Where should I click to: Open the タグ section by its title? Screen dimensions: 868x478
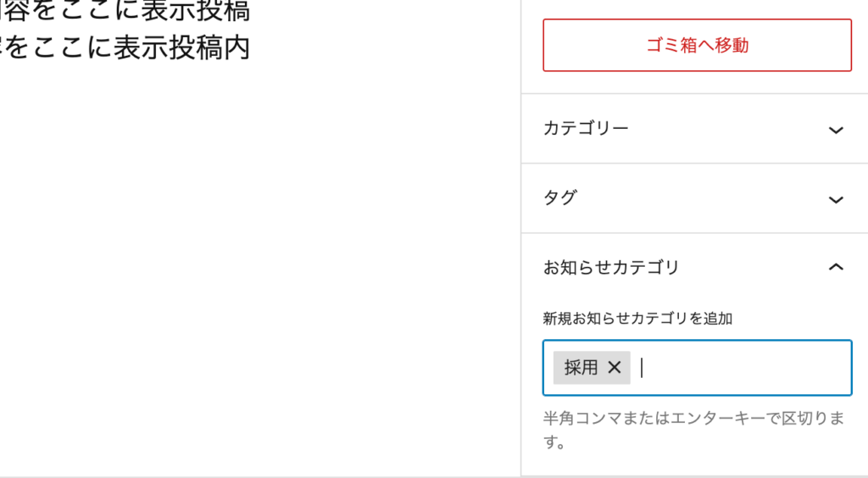(560, 198)
